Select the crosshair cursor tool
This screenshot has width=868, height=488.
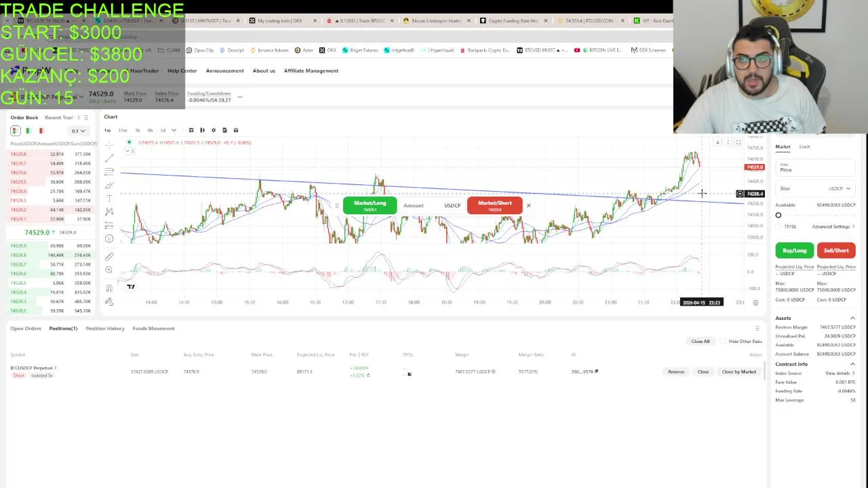[109, 145]
